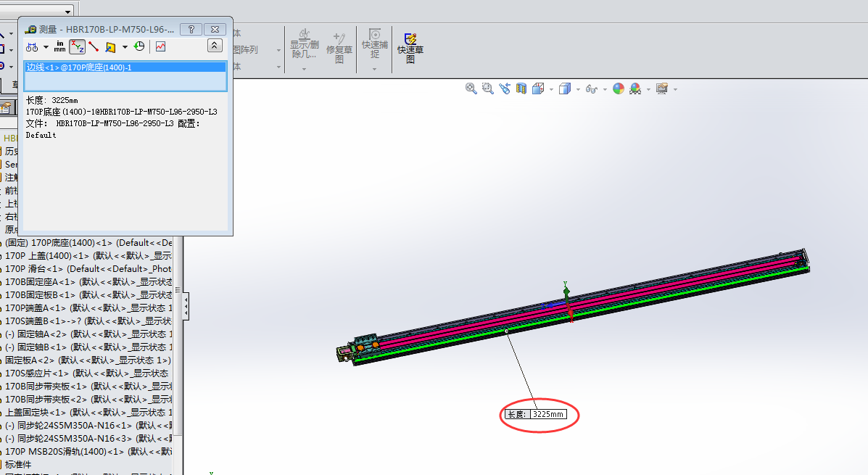The image size is (868, 475).
Task: Click the Zoom to Area icon
Action: coord(488,88)
